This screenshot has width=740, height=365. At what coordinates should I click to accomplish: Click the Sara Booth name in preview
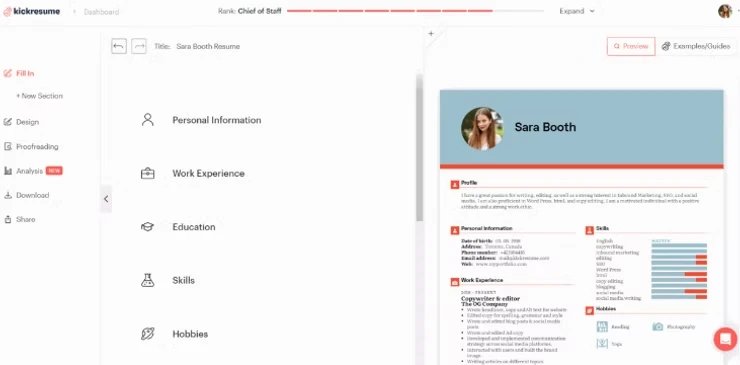tap(545, 127)
